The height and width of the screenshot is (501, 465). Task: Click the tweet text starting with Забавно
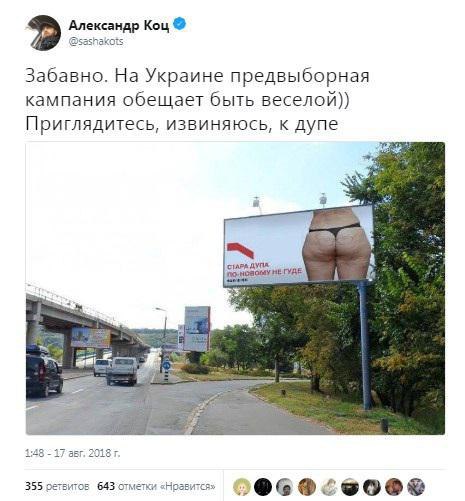tap(197, 100)
